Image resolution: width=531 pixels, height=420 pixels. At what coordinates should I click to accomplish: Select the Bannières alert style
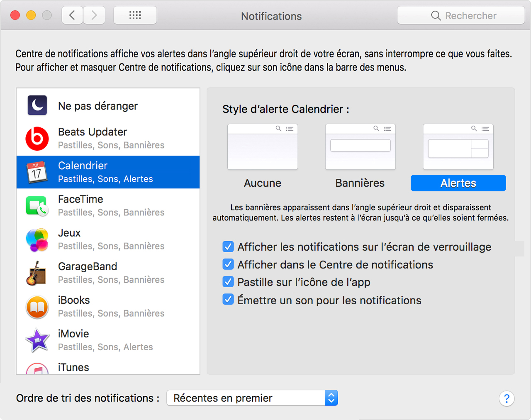coord(360,147)
